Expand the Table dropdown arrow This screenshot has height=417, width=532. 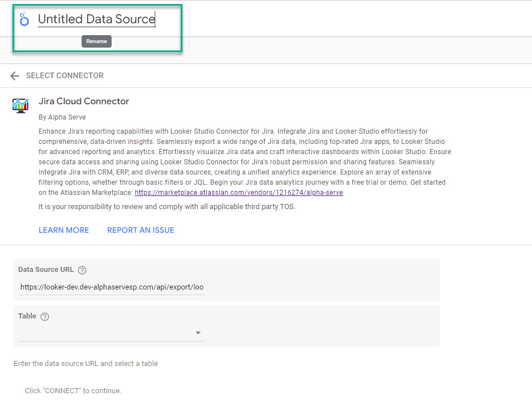point(198,333)
